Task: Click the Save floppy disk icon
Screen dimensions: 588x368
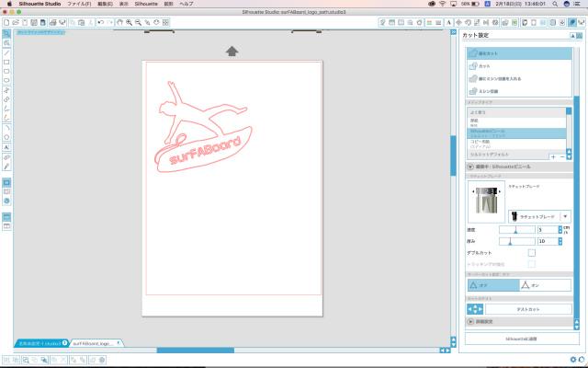Action: click(x=34, y=22)
